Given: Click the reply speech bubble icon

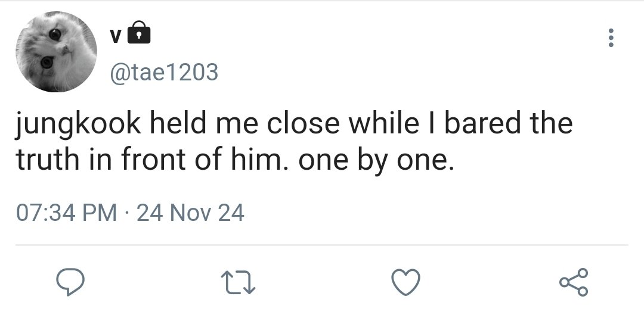Looking at the screenshot, I should tap(70, 282).
